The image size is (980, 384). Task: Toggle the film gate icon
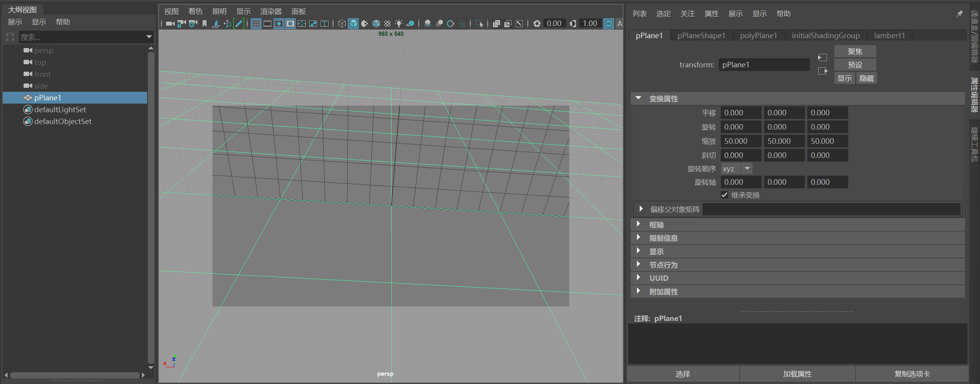pos(268,24)
